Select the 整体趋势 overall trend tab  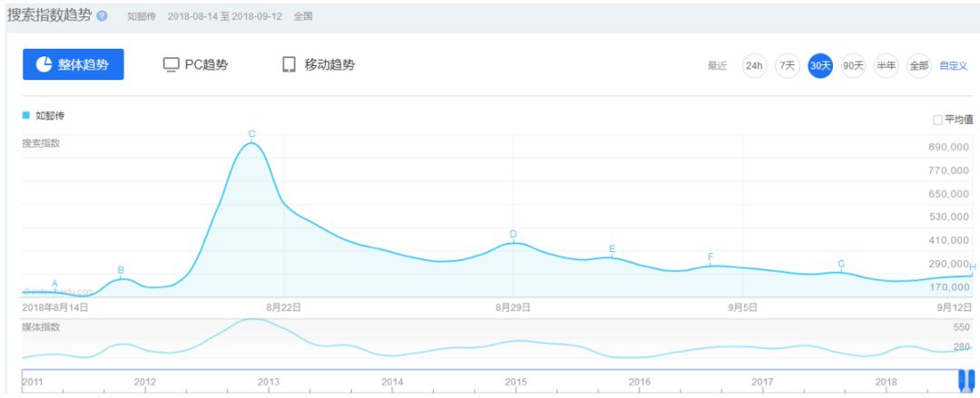(73, 64)
